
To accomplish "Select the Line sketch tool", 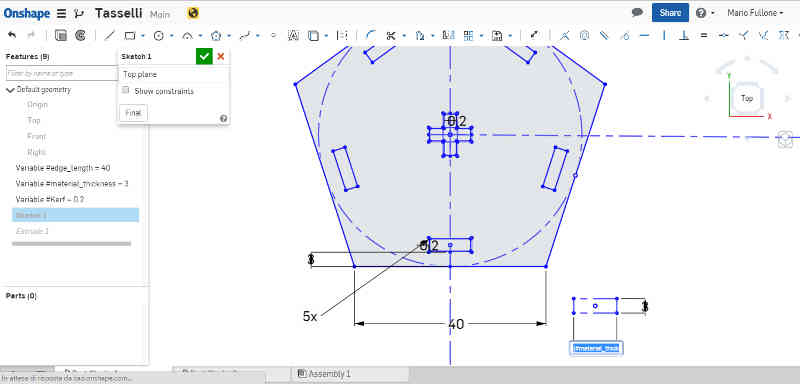I will tap(109, 36).
